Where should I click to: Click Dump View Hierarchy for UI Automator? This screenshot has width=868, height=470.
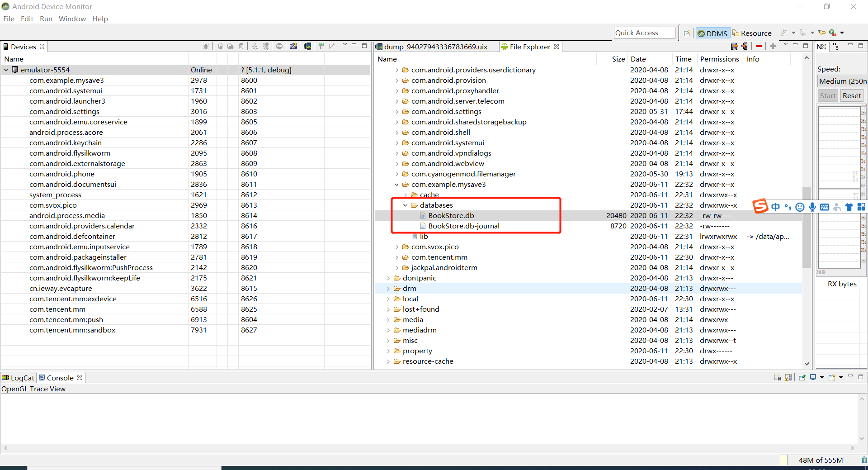pos(307,46)
